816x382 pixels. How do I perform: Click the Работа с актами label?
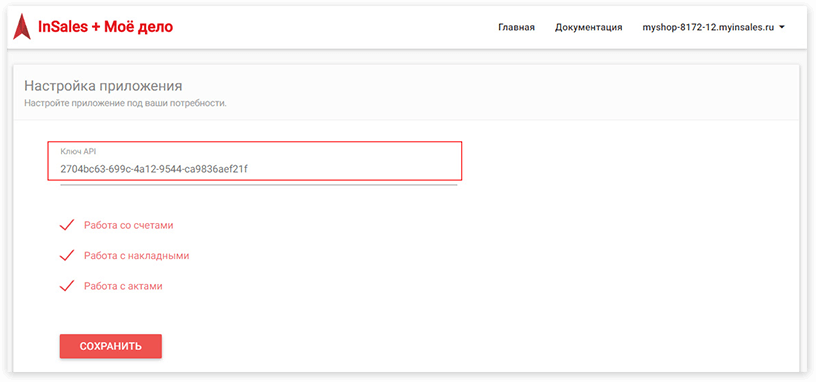(x=123, y=286)
